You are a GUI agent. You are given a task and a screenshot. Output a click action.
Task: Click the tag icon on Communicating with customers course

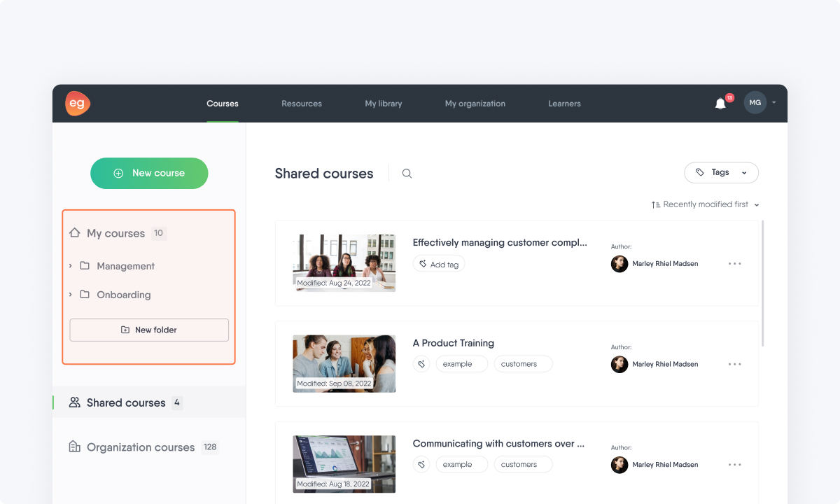click(x=421, y=464)
